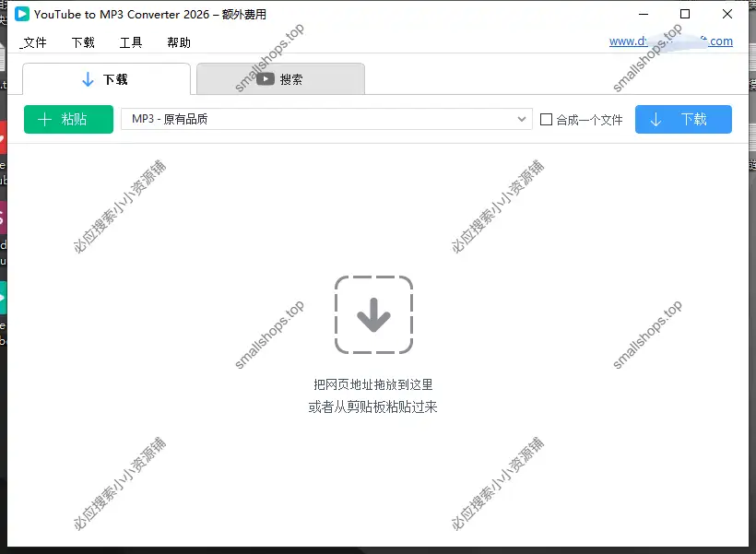The image size is (756, 554).
Task: Click the blue 下载 download button
Action: pyautogui.click(x=683, y=119)
